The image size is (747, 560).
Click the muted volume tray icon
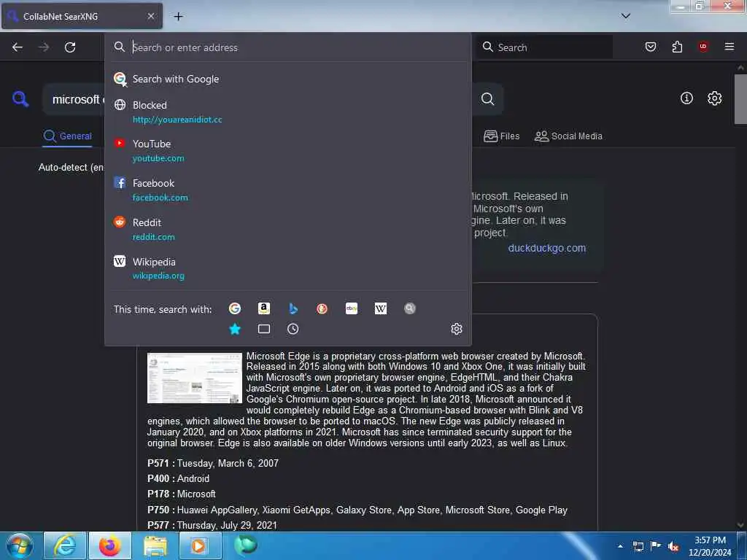coord(673,546)
